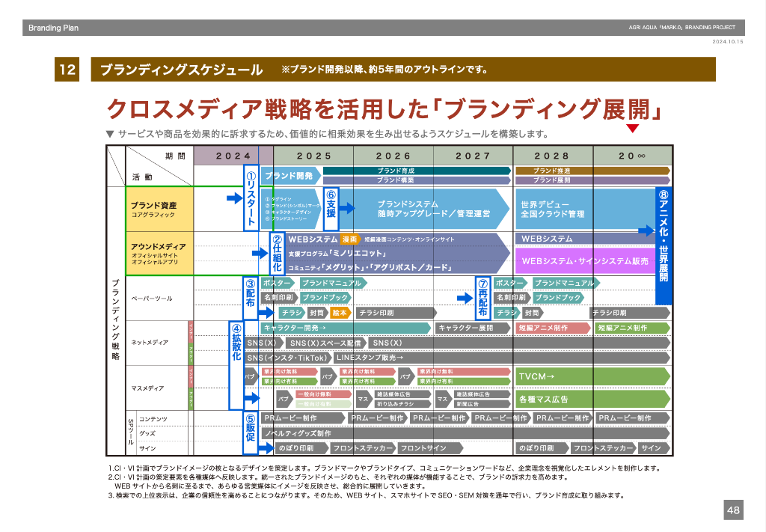Select the '⑤販促' phase box
This screenshot has width=766, height=532.
click(x=251, y=432)
